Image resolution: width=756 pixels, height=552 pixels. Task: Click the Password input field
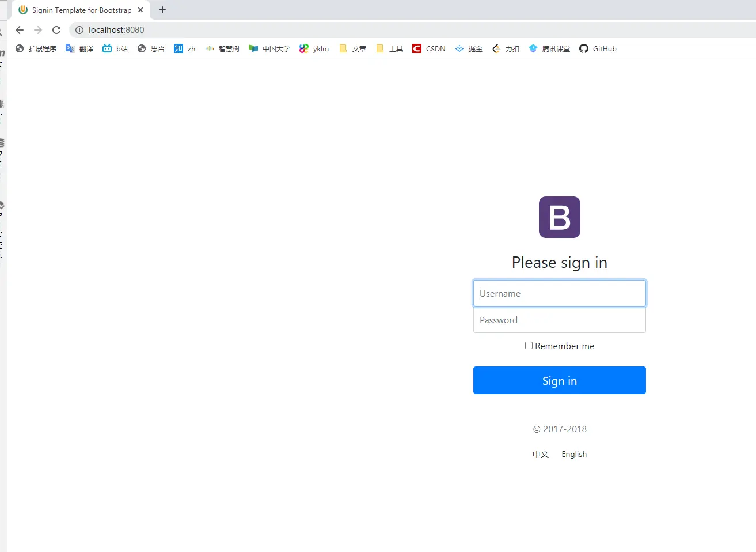tap(560, 320)
